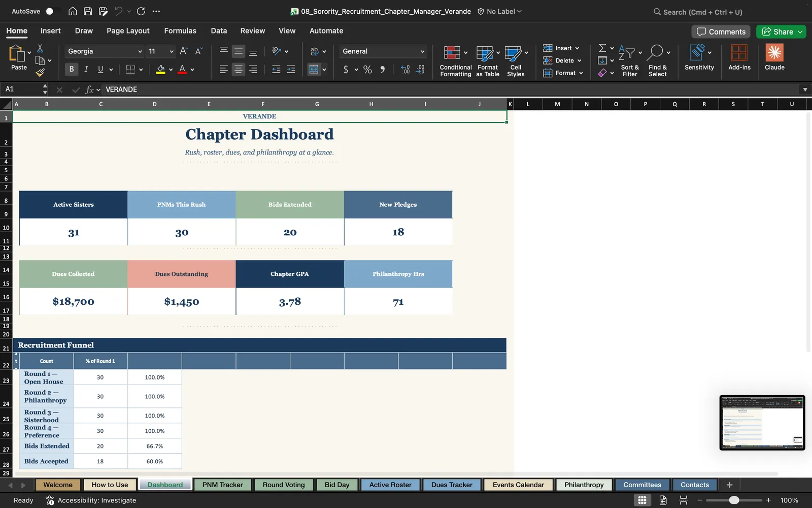This screenshot has height=508, width=812.
Task: Click the Save icon in title bar
Action: tap(88, 11)
